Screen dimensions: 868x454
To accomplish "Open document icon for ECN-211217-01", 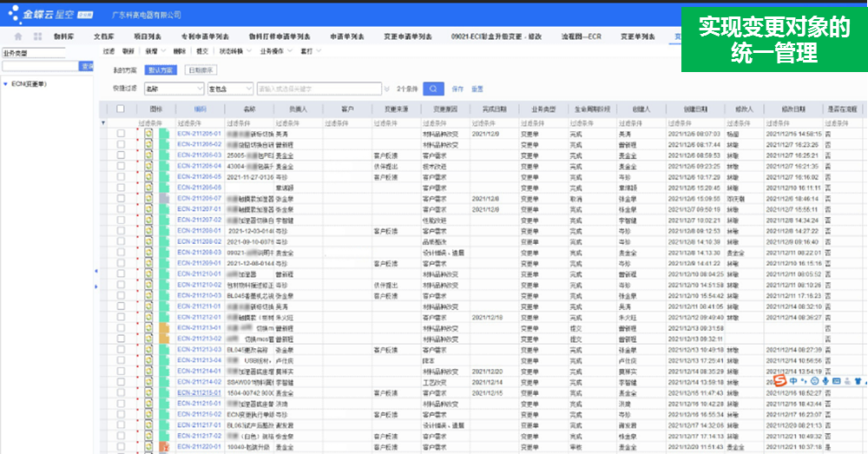I will pos(148,425).
